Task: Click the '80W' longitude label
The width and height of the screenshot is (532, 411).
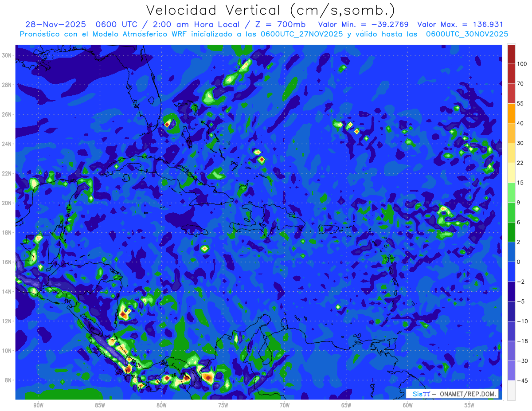Action: coord(161,405)
